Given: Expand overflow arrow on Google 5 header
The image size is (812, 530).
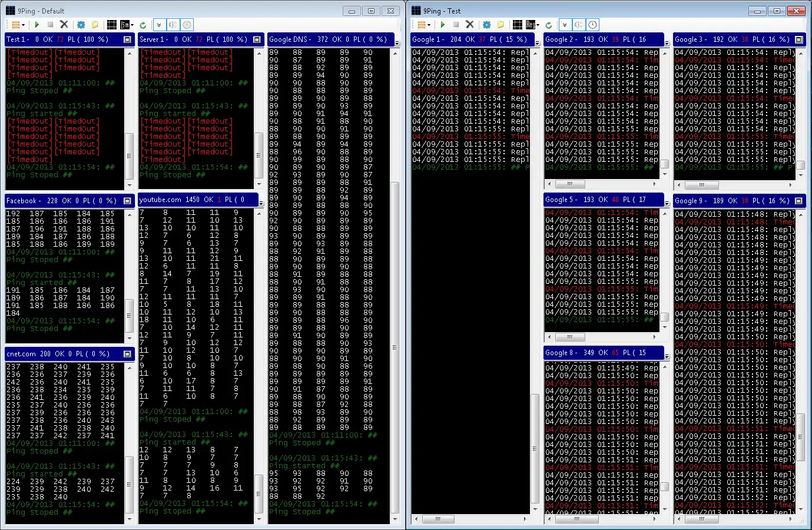Looking at the screenshot, I should click(667, 204).
